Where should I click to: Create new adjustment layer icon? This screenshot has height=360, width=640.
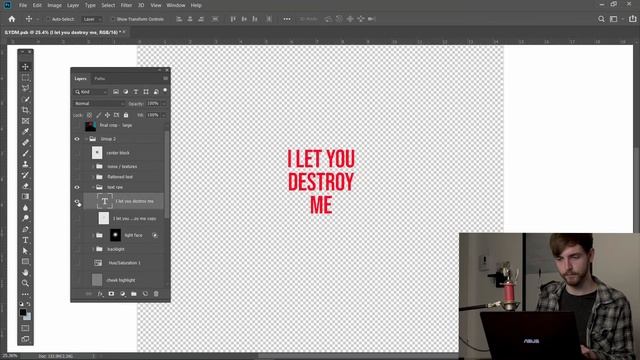coord(122,293)
